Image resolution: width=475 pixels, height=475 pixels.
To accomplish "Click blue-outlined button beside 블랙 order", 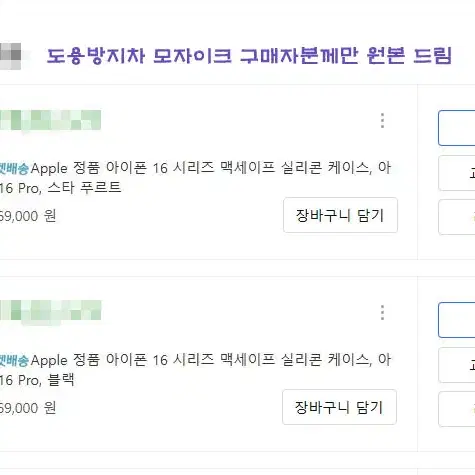I will [x=457, y=320].
